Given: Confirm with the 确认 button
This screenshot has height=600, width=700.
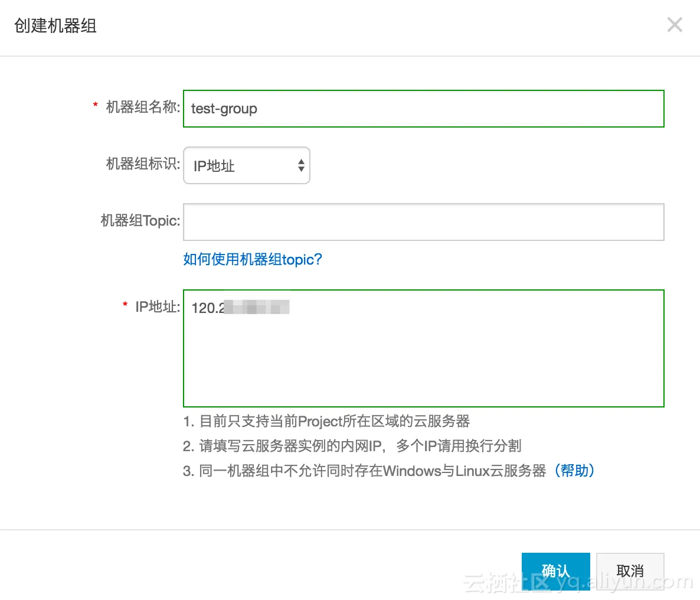Looking at the screenshot, I should [556, 572].
